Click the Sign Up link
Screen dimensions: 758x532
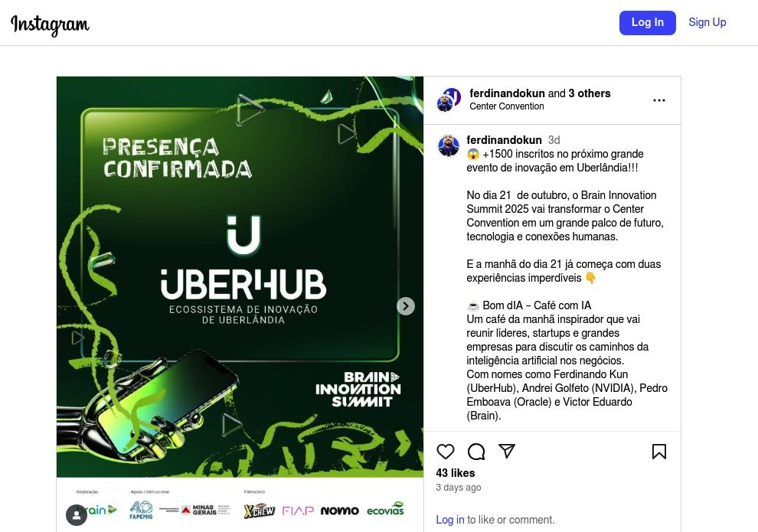pyautogui.click(x=707, y=22)
